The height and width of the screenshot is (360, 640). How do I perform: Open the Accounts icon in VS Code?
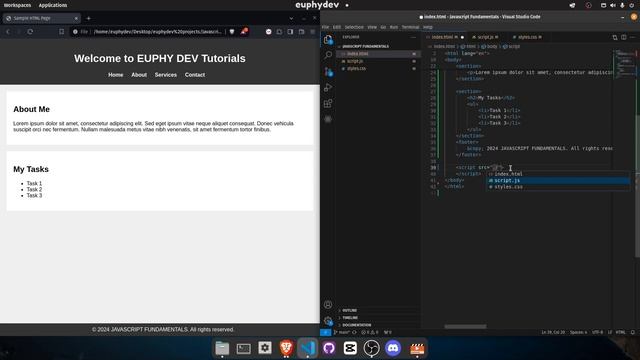328,304
